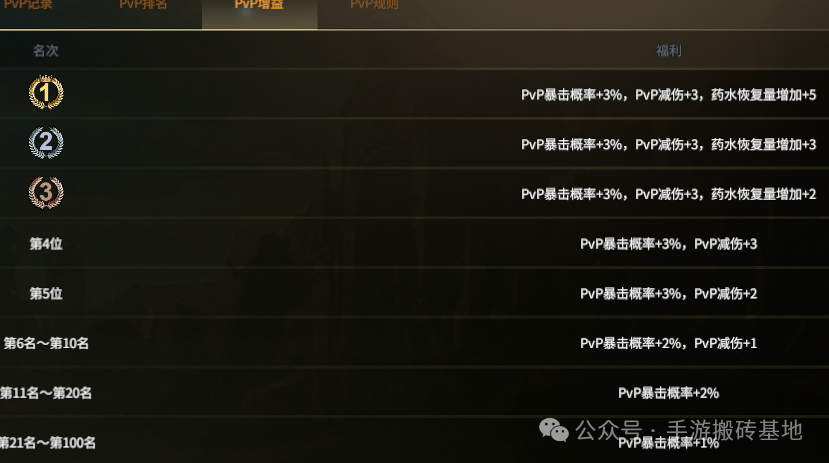
Task: Click the 公众号 手游搬砖基地 watermark text
Action: point(689,430)
